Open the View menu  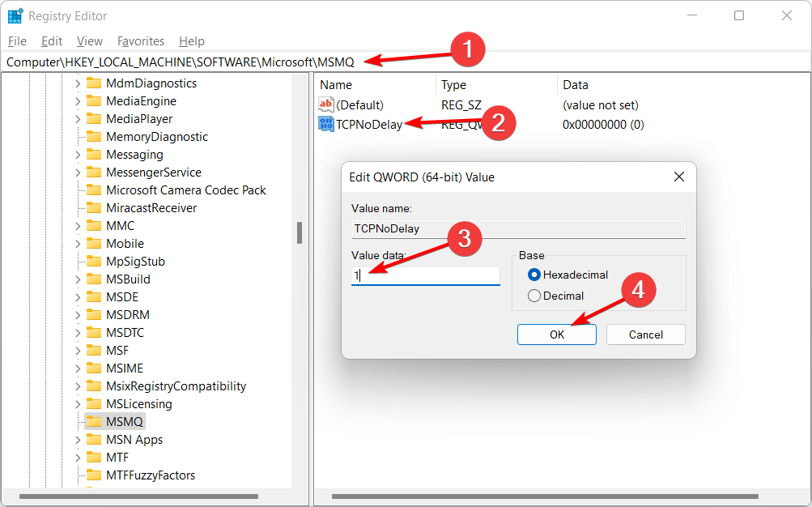88,40
